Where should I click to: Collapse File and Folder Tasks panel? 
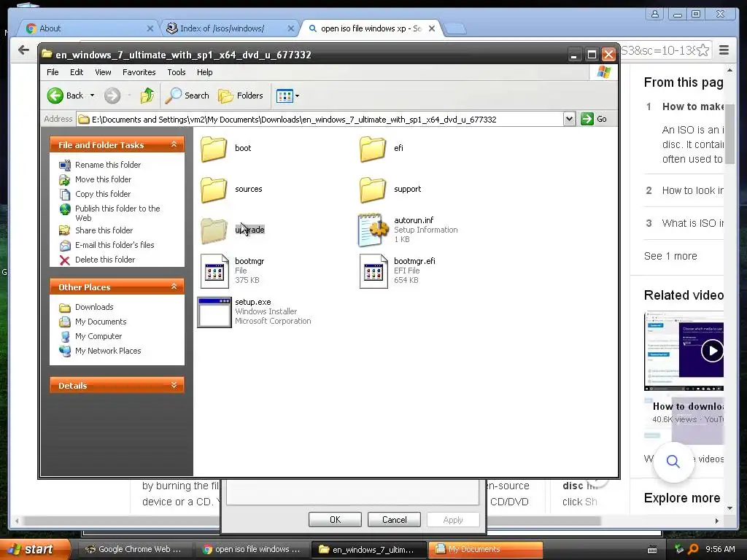(x=174, y=144)
